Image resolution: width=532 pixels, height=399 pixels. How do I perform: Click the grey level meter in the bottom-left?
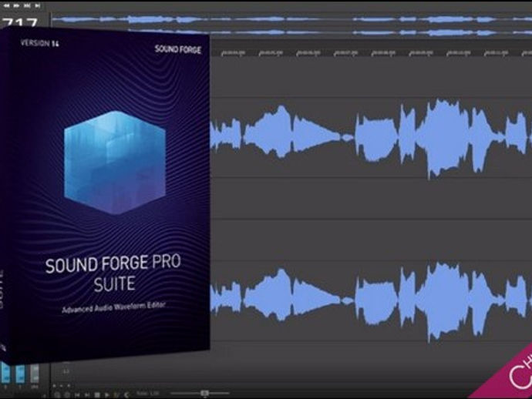click(x=34, y=373)
